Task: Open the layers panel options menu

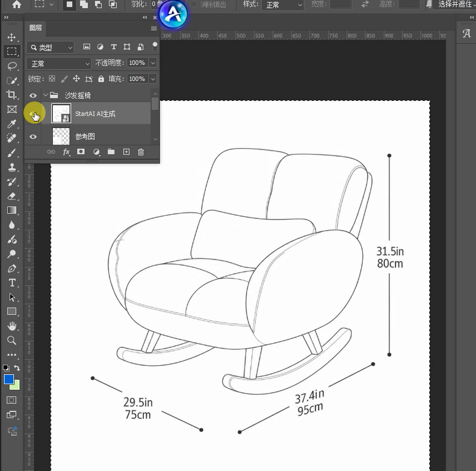Action: pos(154,28)
